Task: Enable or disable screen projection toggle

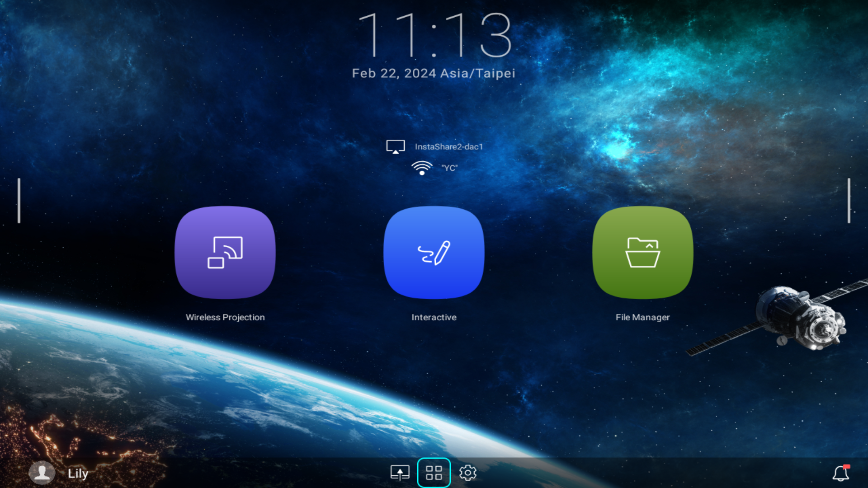Action: [x=400, y=472]
